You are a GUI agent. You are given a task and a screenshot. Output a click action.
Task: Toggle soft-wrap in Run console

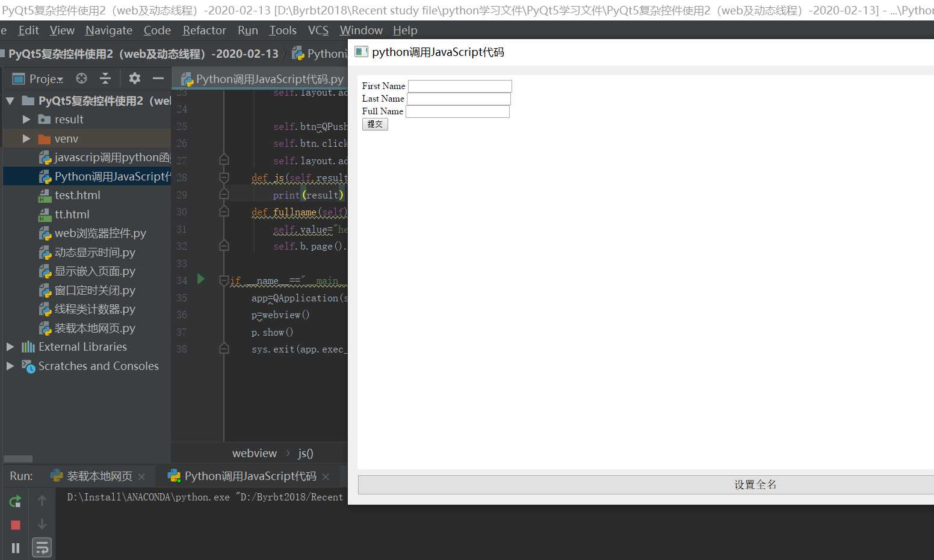tap(42, 548)
